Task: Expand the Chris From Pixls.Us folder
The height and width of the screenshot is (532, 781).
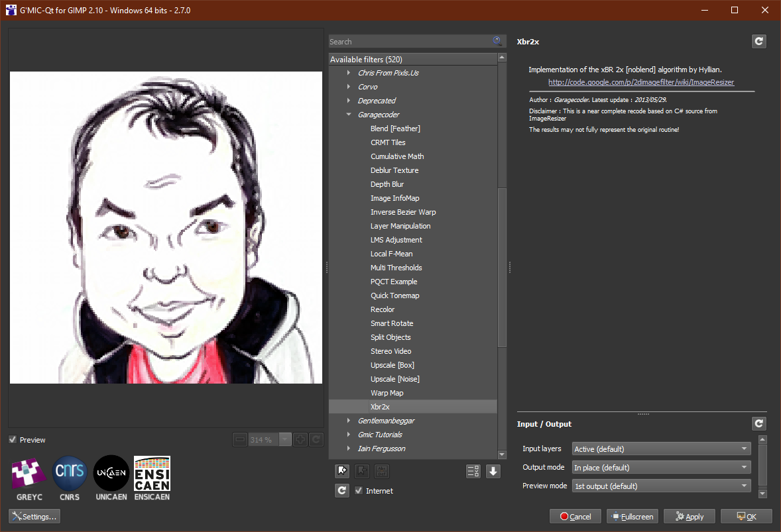Action: click(349, 73)
